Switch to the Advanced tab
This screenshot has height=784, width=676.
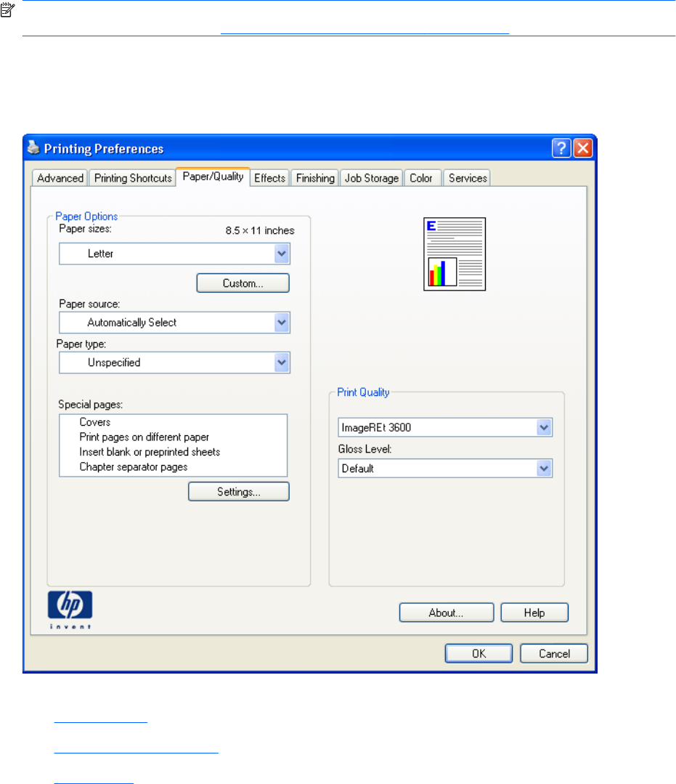click(60, 178)
